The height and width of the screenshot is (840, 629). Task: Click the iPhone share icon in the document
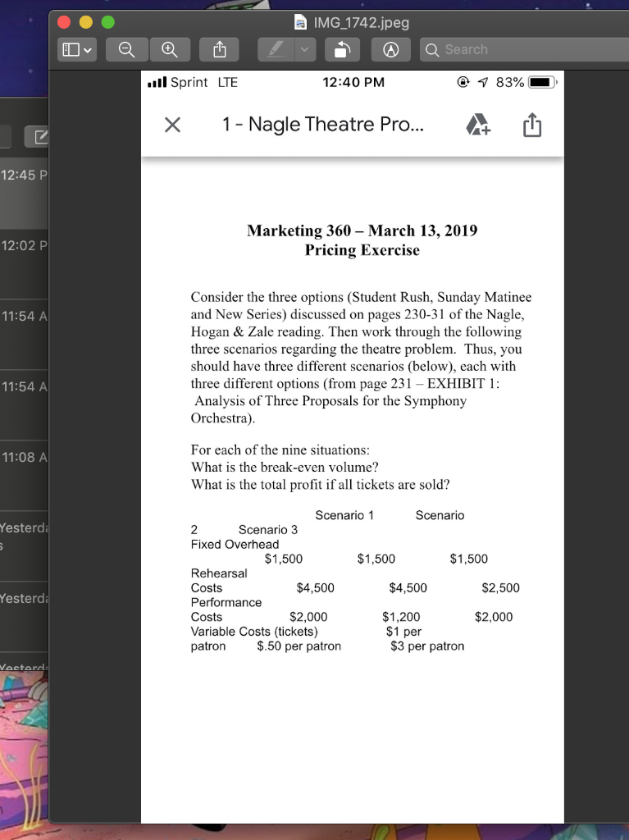(531, 125)
